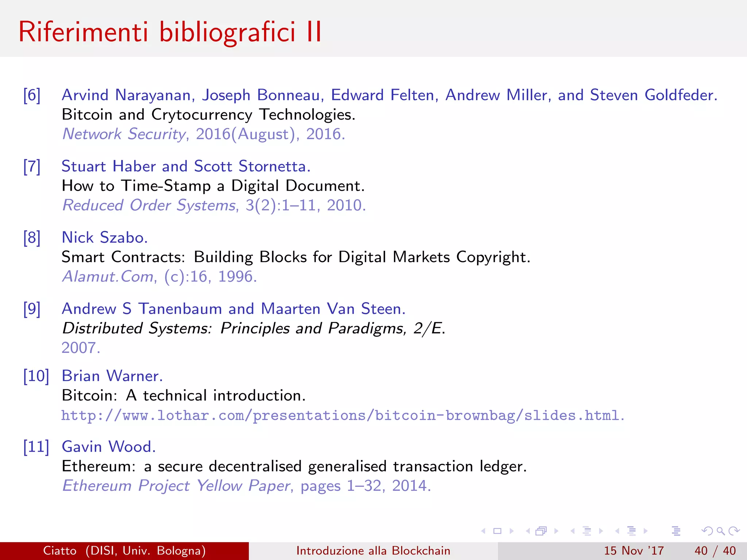Click the forward (redo arrow) navigation icon

click(x=734, y=531)
